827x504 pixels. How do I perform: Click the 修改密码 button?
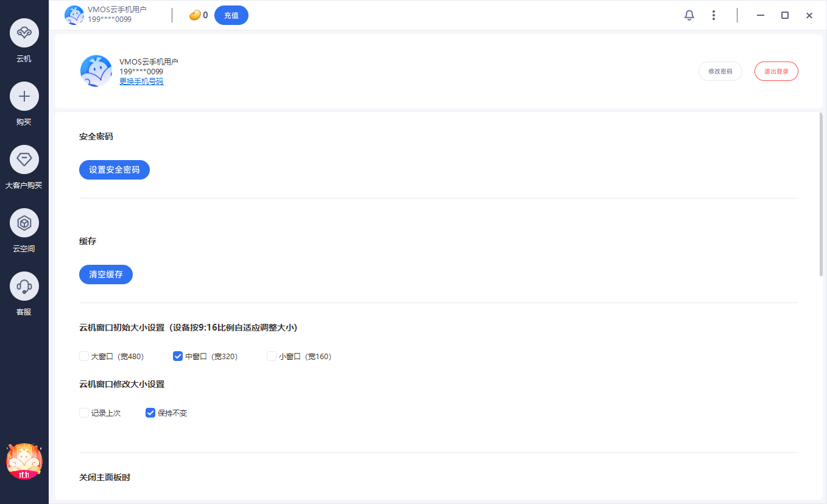tap(720, 71)
